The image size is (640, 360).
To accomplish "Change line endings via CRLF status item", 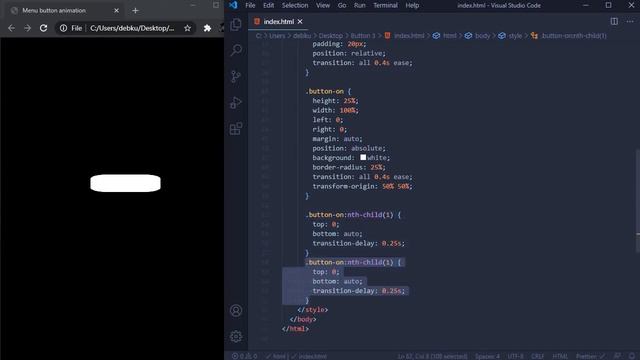I will click(x=538, y=356).
